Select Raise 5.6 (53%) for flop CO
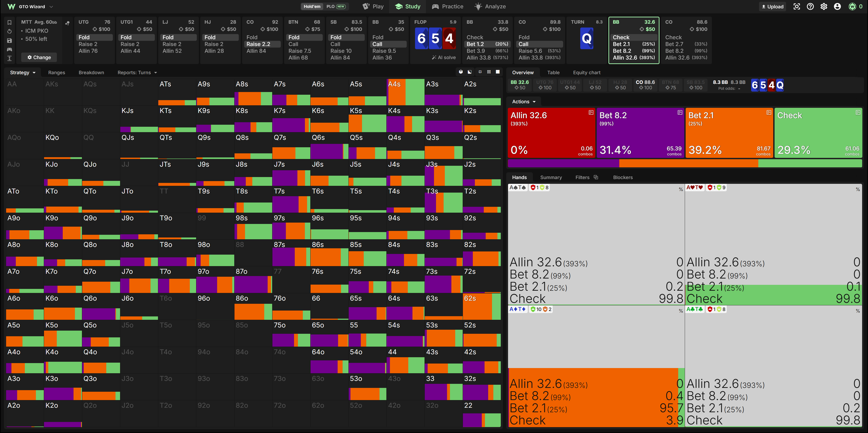Screen dimensions: 868x433 tap(539, 51)
